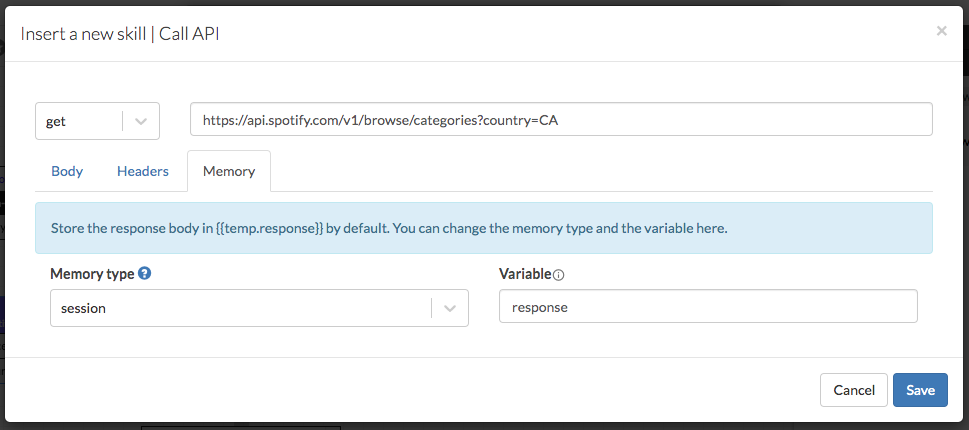Screen dimensions: 969x430
Task: Expand the session selector using its chevron arrow
Action: click(450, 308)
